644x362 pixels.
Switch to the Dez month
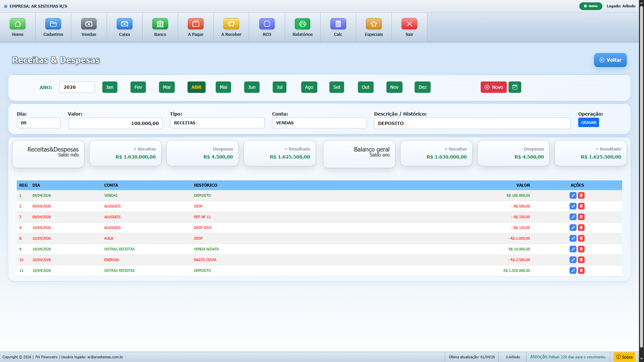[x=423, y=87]
